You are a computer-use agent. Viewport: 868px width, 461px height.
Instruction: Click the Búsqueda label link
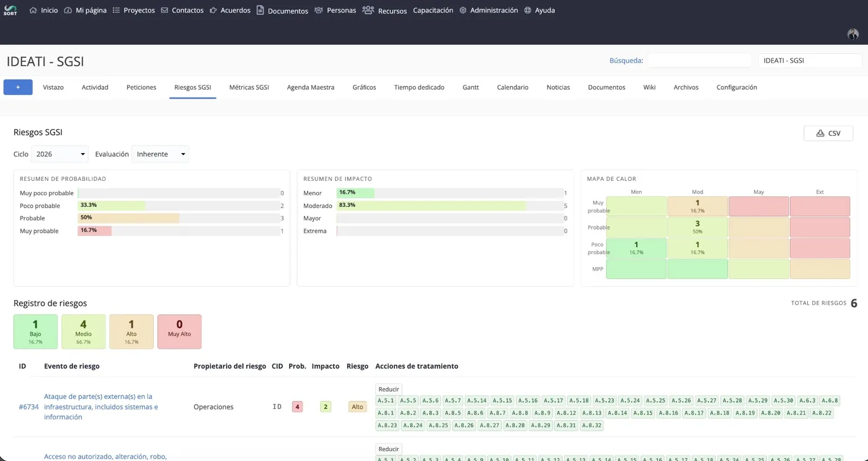tap(626, 61)
